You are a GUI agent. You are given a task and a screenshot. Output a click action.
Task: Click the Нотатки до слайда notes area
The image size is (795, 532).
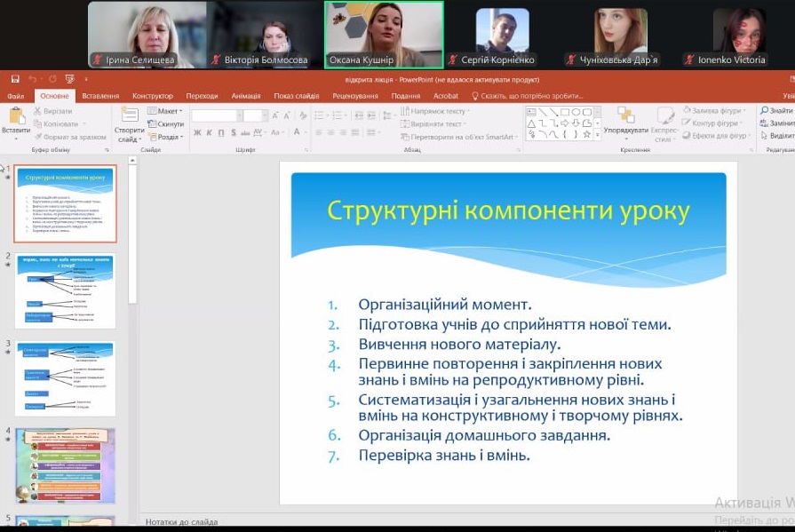182,522
